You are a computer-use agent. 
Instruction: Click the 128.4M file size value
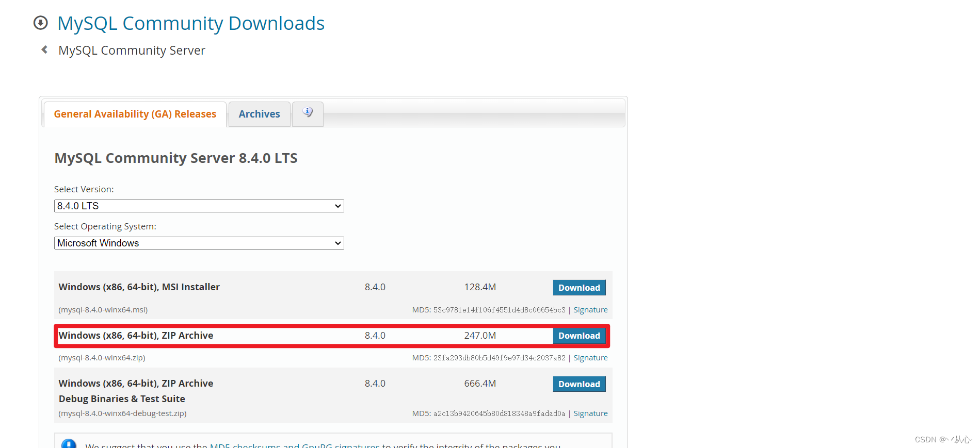(x=480, y=287)
